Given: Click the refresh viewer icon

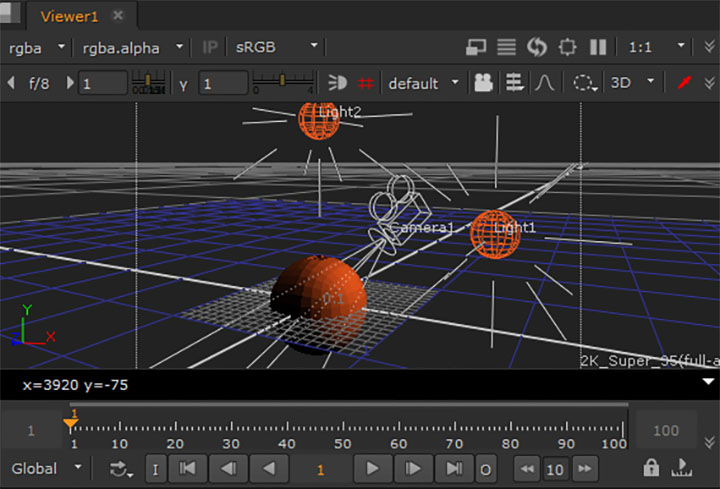Looking at the screenshot, I should [x=537, y=47].
